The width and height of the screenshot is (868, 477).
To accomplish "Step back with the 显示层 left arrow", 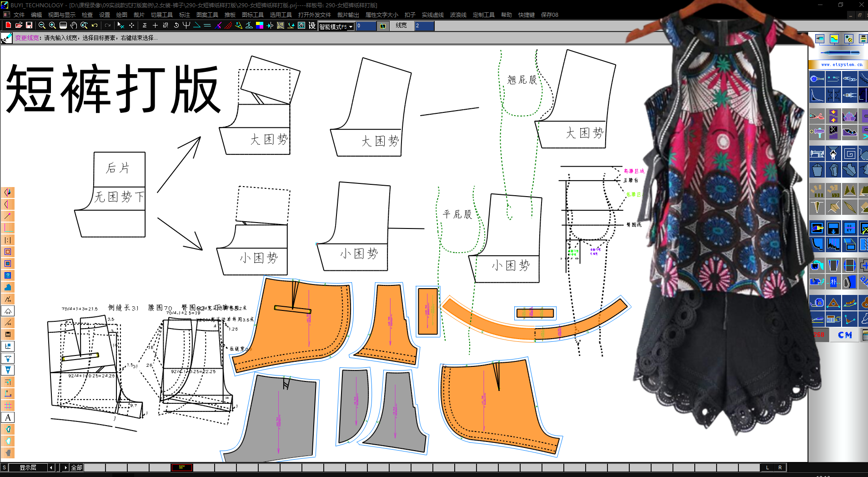I will 50,467.
